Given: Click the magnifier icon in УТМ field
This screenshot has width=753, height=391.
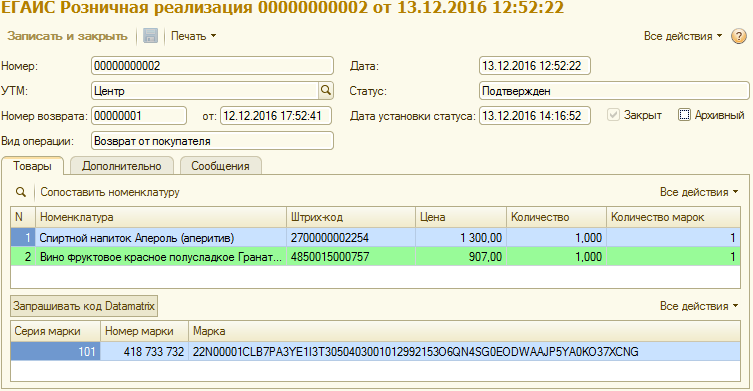Looking at the screenshot, I should tap(326, 90).
